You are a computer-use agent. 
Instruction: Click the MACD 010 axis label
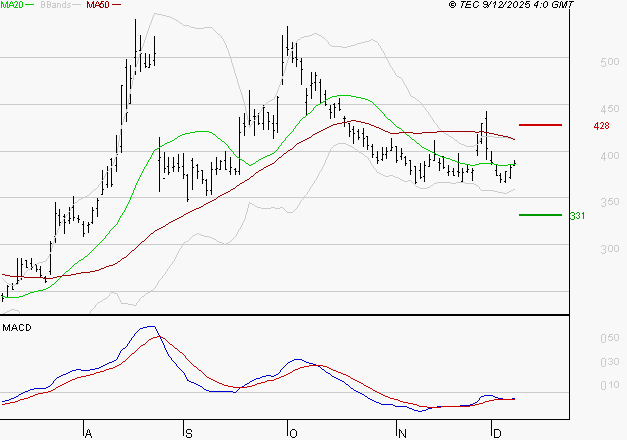tap(610, 385)
